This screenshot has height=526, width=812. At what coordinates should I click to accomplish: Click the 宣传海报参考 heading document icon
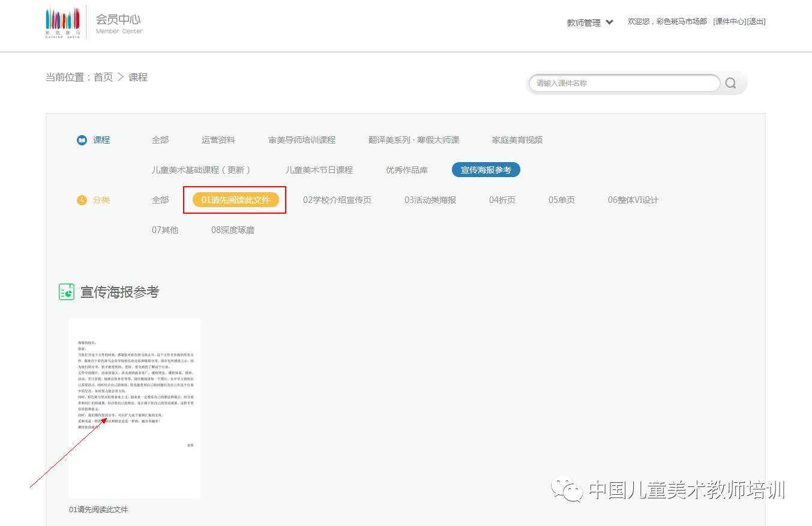point(67,292)
